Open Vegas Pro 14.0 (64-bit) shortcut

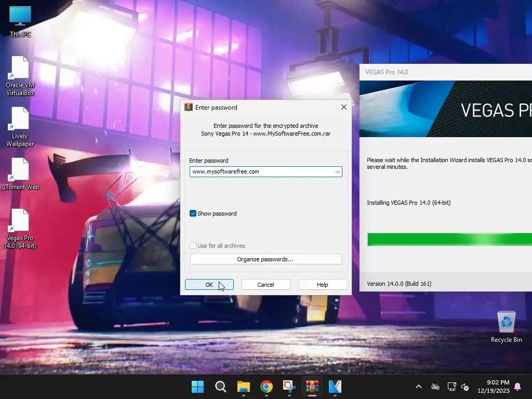click(x=20, y=229)
